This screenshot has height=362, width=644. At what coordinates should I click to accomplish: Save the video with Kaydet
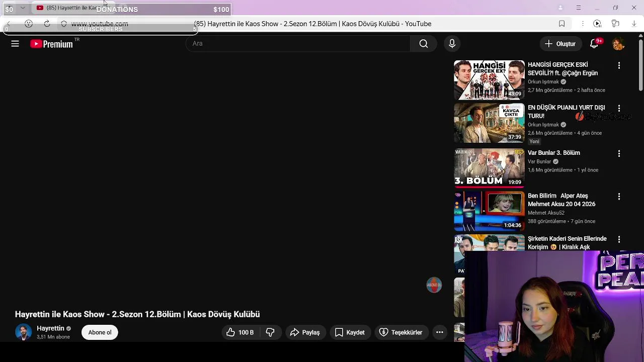[350, 332]
